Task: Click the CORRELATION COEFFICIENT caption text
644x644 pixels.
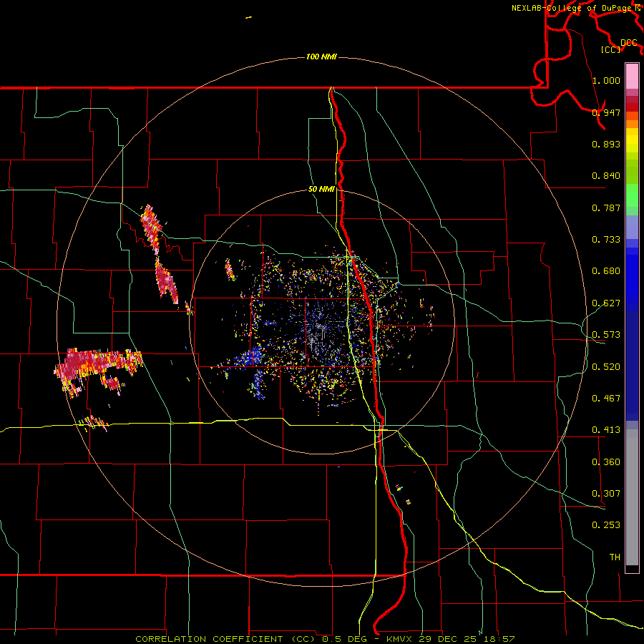Action: (209, 639)
